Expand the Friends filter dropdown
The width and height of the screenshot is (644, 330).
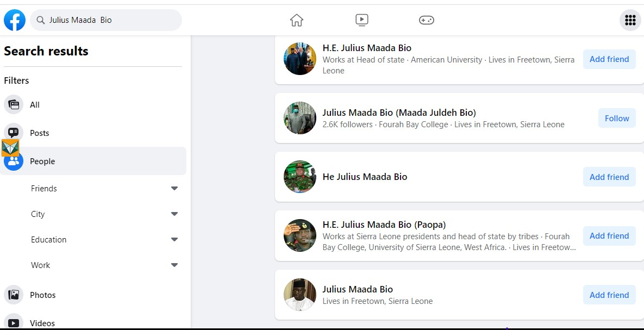tap(174, 189)
